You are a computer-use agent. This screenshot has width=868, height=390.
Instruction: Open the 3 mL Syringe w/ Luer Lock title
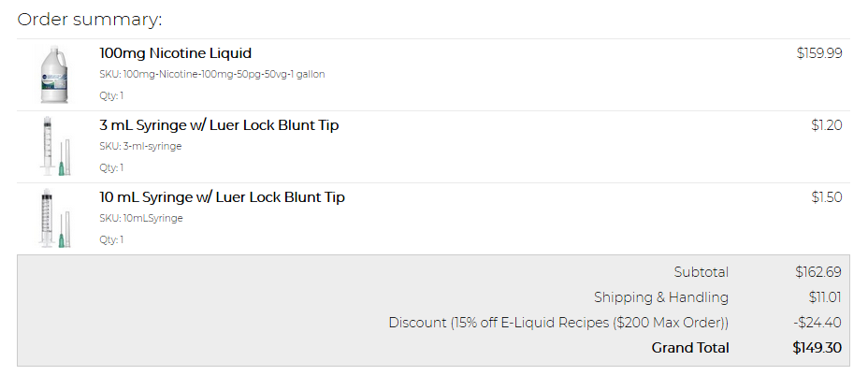219,125
